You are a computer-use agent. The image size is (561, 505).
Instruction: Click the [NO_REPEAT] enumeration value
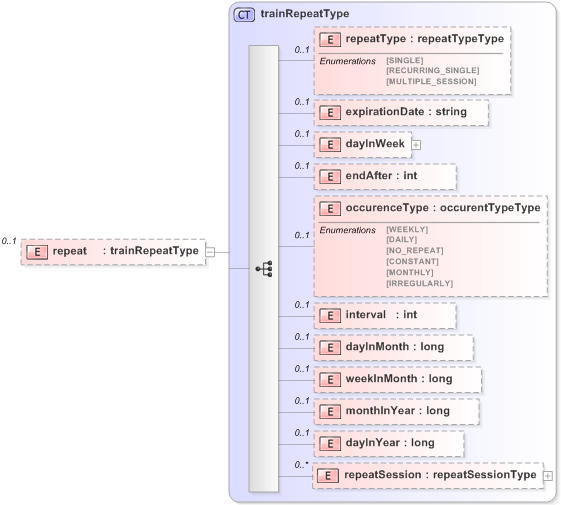[415, 250]
